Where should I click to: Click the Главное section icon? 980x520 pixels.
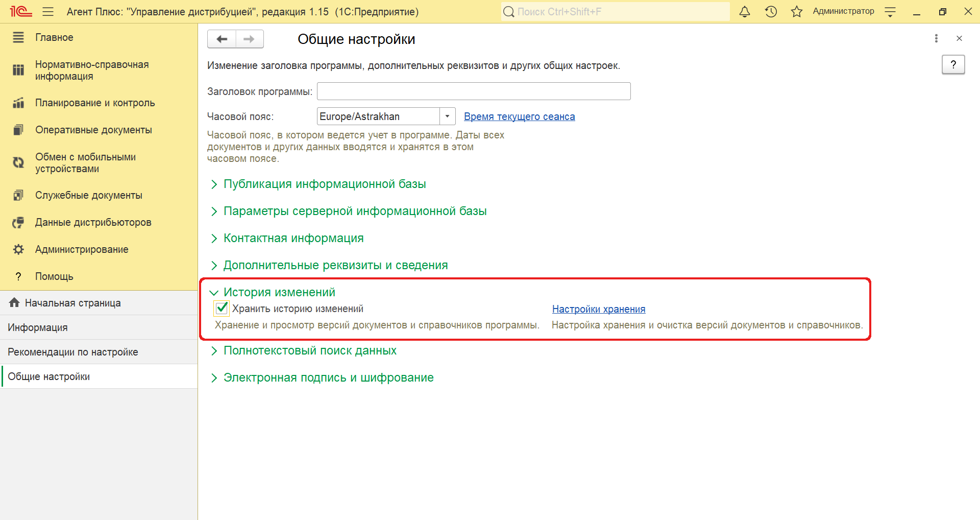click(x=18, y=37)
